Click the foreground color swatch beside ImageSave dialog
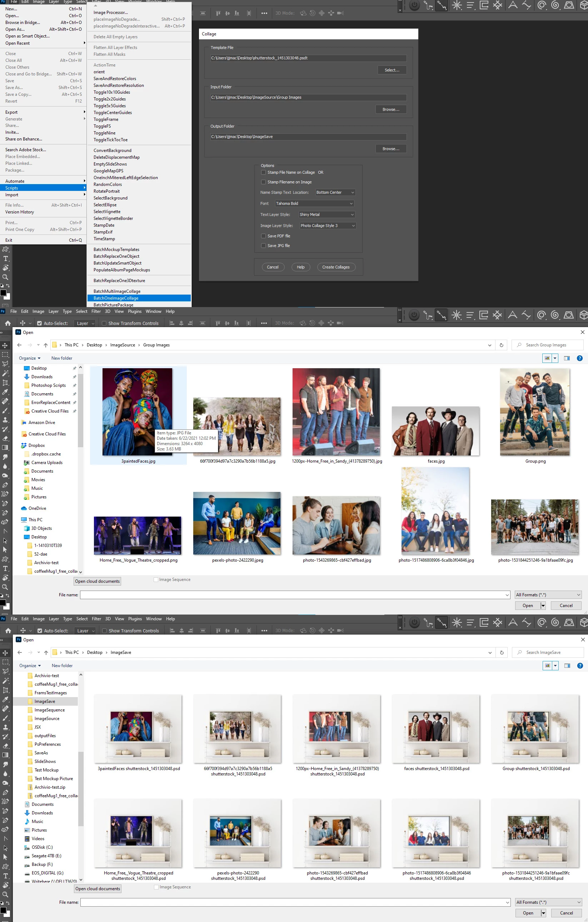 point(3,910)
